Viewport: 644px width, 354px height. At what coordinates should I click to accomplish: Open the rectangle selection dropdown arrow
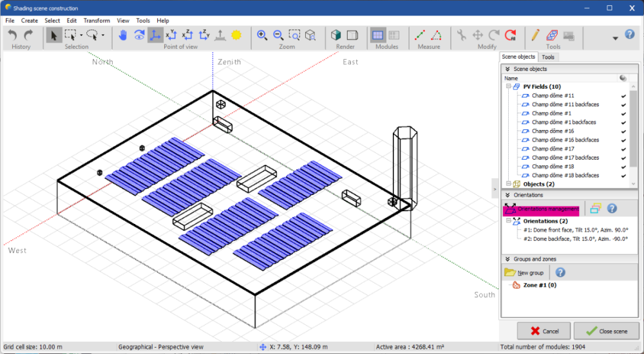pos(81,35)
